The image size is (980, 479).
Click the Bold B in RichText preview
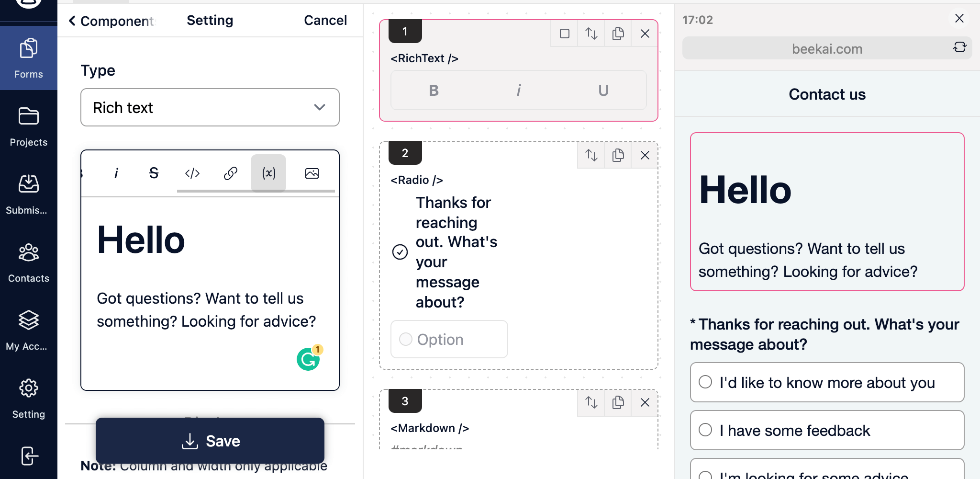[x=434, y=91]
